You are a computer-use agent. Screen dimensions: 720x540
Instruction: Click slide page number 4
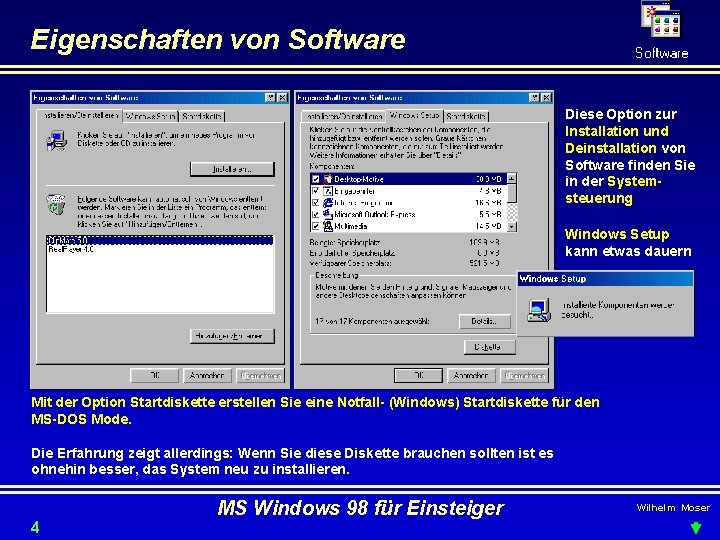35,527
